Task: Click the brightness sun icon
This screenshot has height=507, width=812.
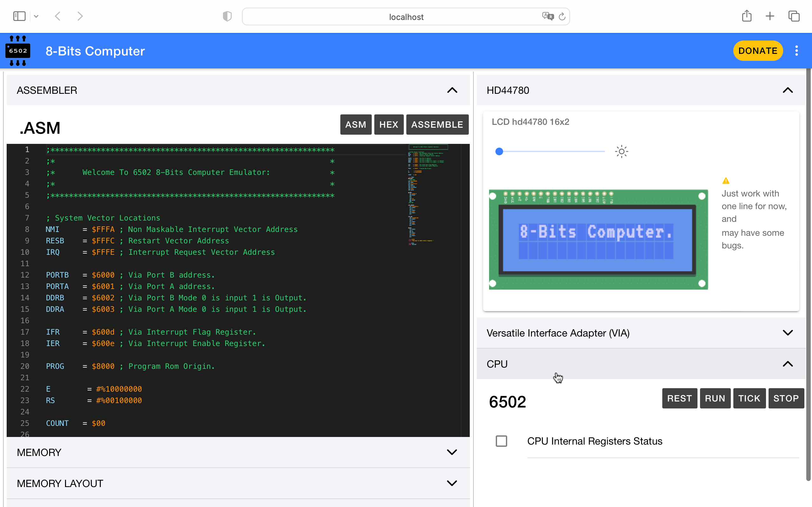Action: (x=621, y=151)
